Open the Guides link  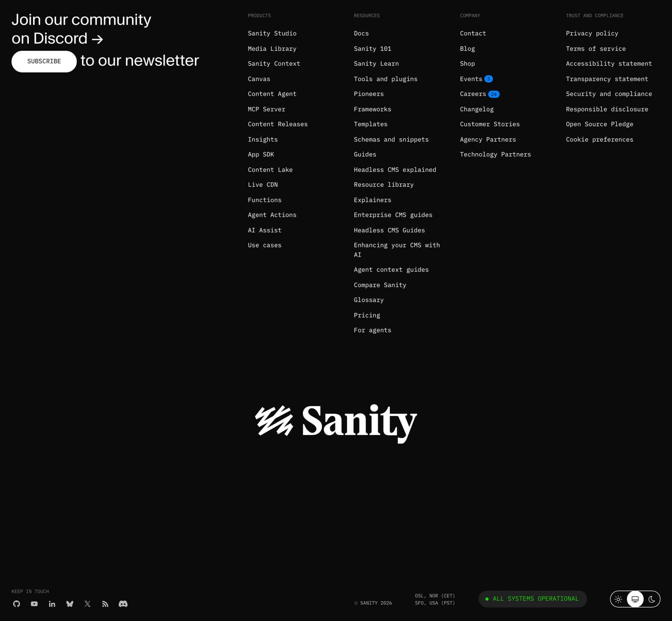[365, 154]
